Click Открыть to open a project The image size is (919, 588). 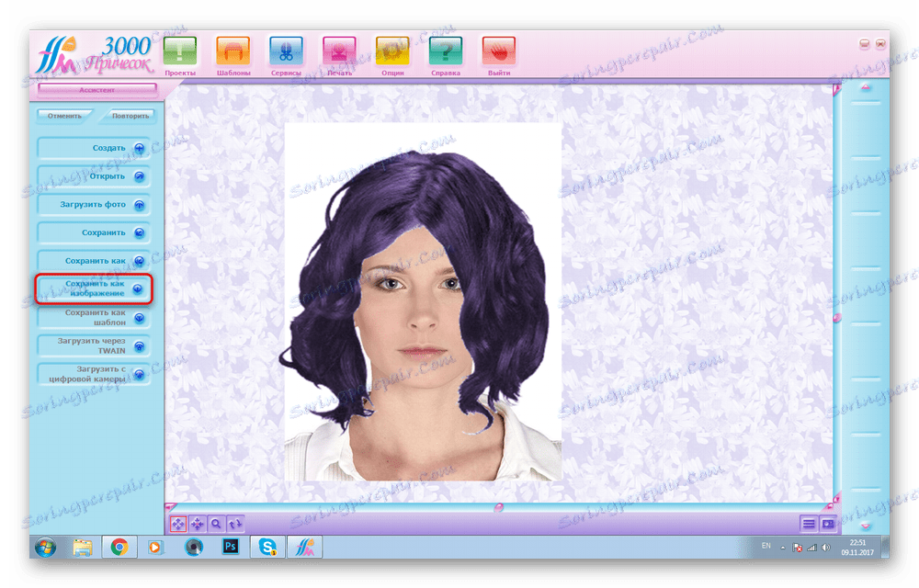(93, 176)
